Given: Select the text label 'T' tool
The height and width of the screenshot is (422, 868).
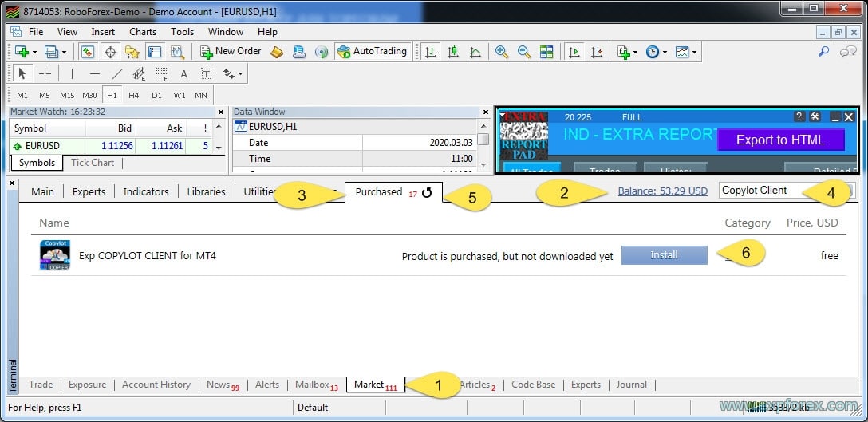Looking at the screenshot, I should coord(206,73).
